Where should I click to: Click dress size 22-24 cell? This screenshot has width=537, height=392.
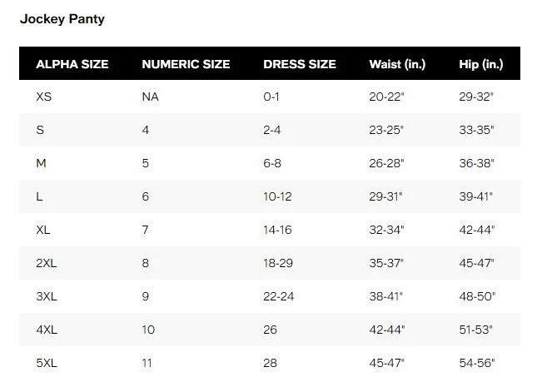(x=278, y=296)
